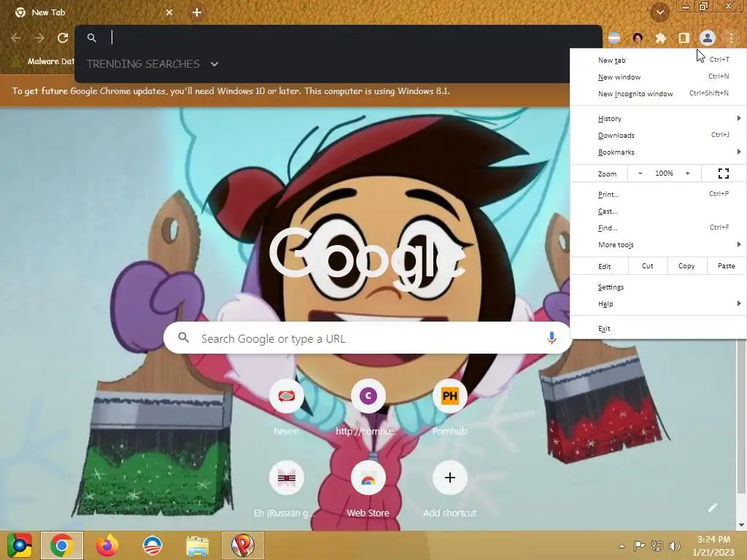Click the Copy button in Edit row
Image resolution: width=747 pixels, height=560 pixels.
coord(686,265)
